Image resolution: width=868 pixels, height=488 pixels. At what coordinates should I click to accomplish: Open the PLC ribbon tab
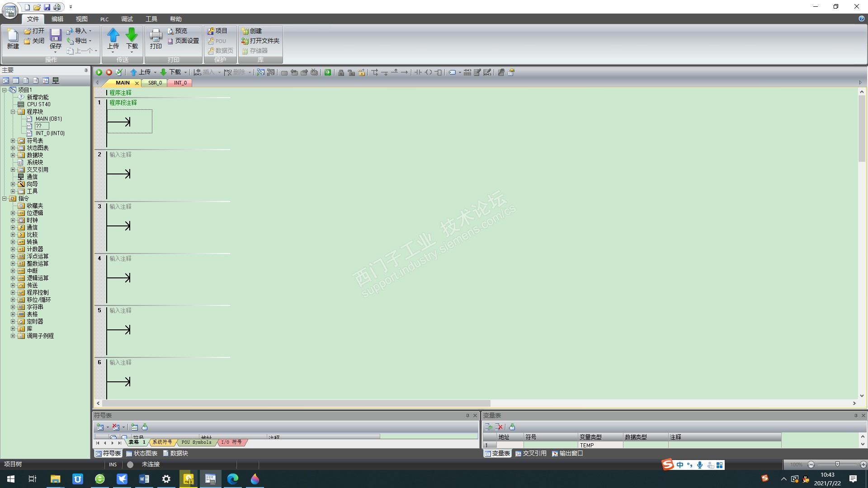[104, 19]
